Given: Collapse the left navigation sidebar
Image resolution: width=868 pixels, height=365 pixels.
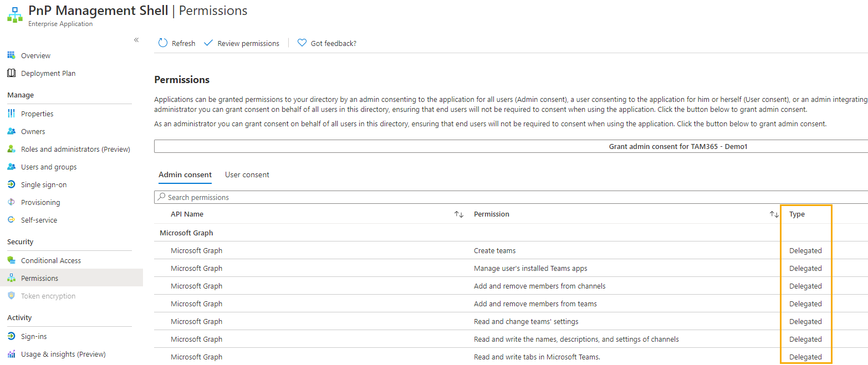Looking at the screenshot, I should coord(136,40).
